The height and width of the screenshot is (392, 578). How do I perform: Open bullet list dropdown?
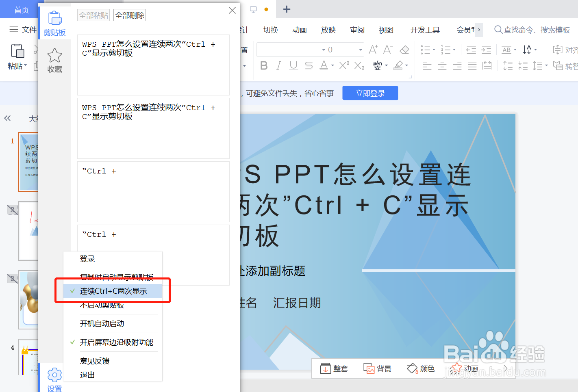point(434,50)
